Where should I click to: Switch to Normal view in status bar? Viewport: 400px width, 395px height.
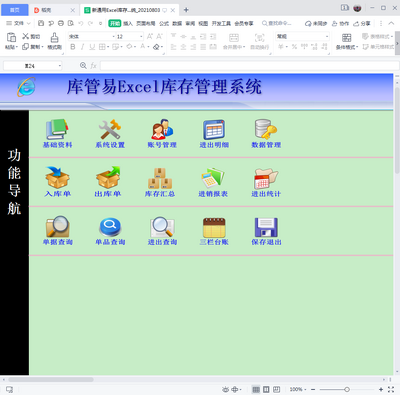[x=256, y=389]
